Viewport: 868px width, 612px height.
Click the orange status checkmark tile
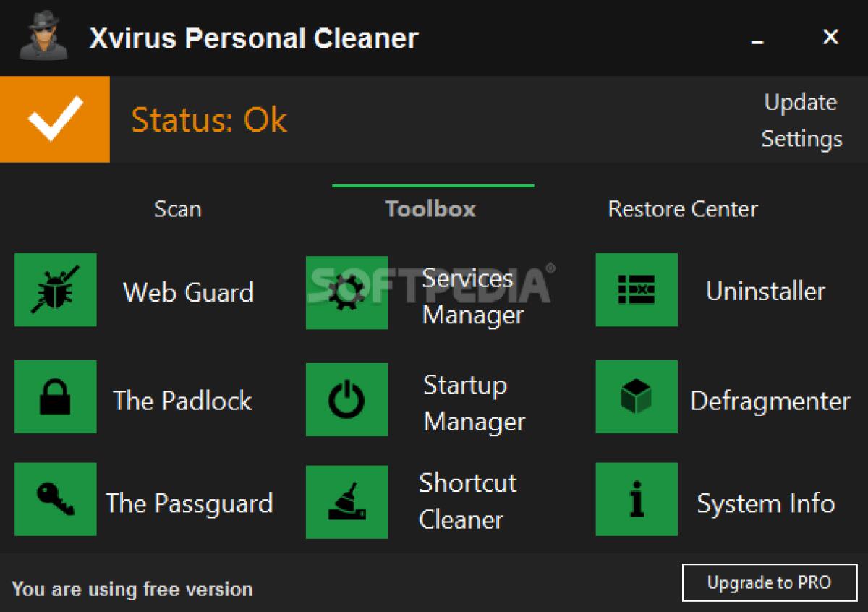[x=55, y=119]
